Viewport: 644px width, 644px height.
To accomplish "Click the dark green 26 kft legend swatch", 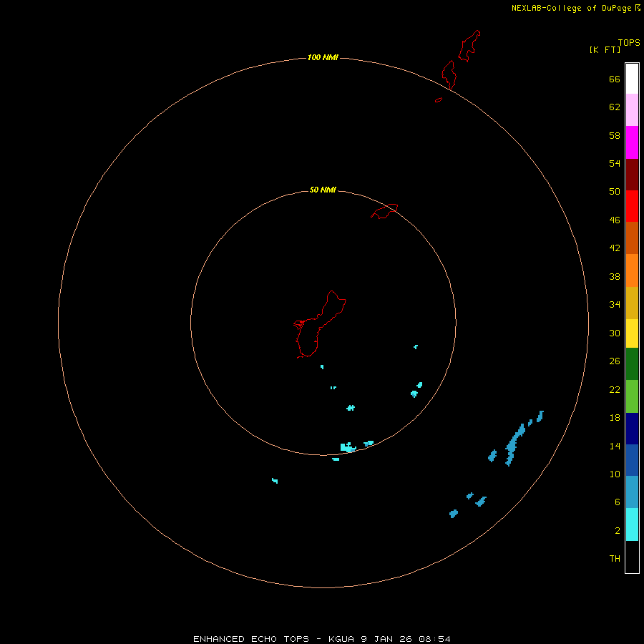I will point(632,364).
